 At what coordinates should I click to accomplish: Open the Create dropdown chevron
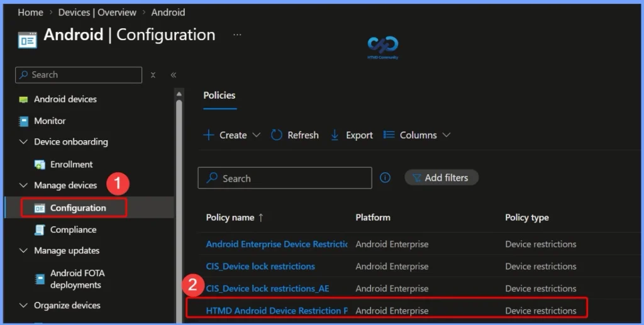pos(257,135)
